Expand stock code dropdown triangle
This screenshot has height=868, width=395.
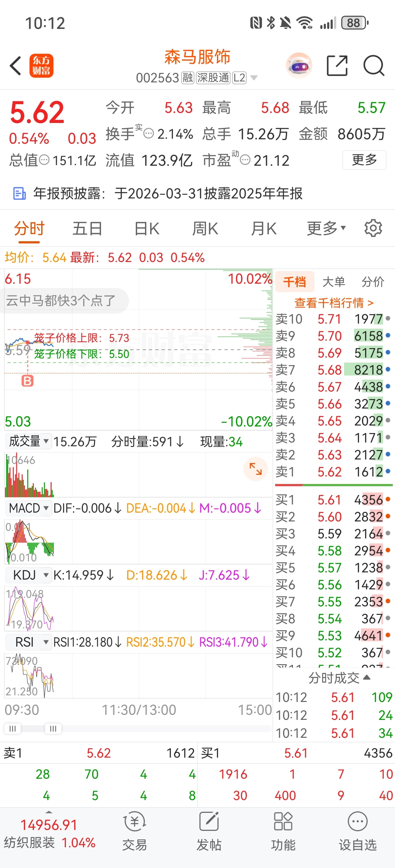click(x=254, y=78)
